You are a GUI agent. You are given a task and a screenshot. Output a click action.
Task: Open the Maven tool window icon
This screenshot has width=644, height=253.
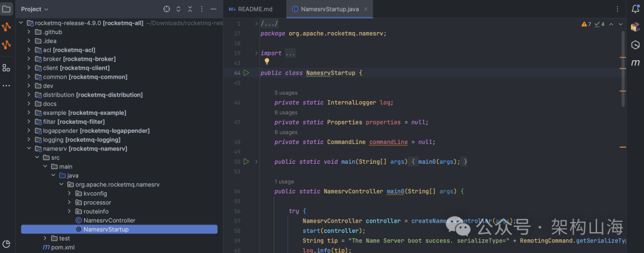tap(636, 63)
